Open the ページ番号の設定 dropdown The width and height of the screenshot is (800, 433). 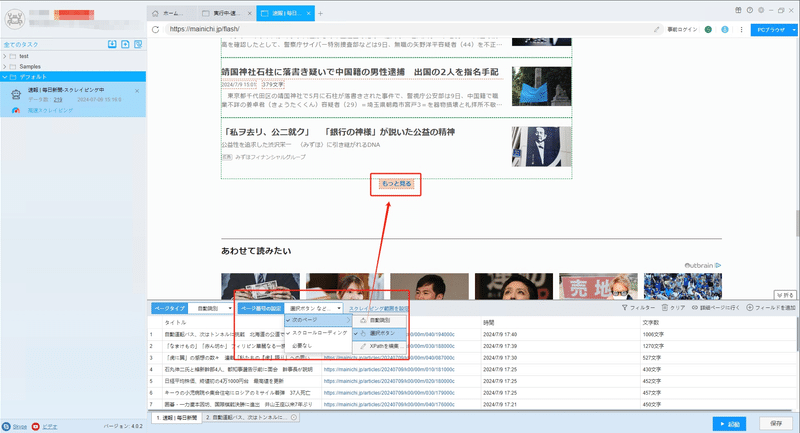313,308
